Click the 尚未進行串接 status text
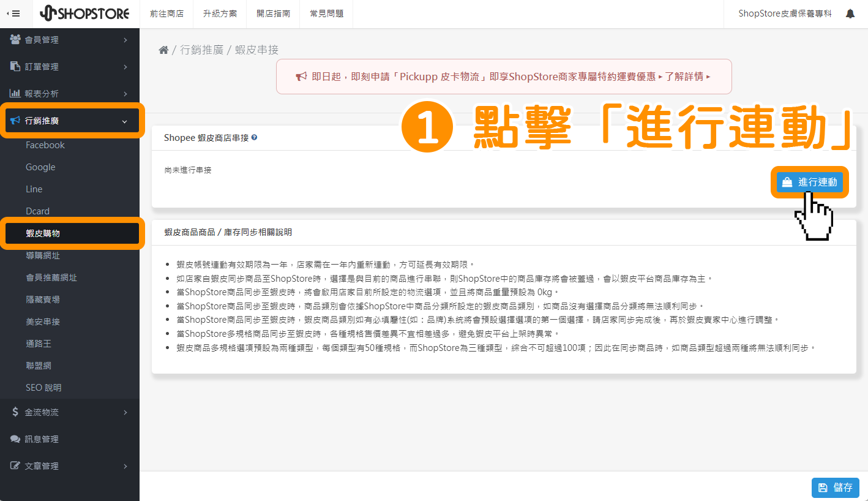The image size is (868, 501). [x=188, y=170]
